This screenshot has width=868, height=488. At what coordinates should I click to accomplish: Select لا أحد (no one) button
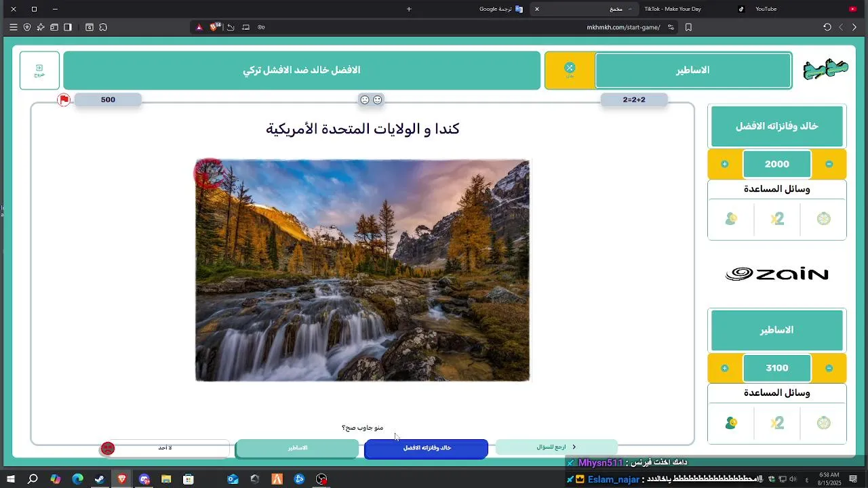click(x=165, y=448)
